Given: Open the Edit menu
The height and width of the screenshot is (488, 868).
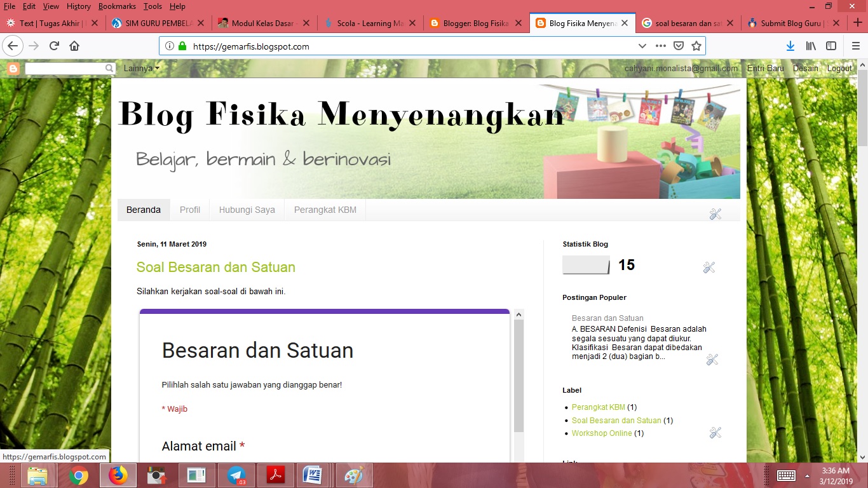Looking at the screenshot, I should click(29, 6).
